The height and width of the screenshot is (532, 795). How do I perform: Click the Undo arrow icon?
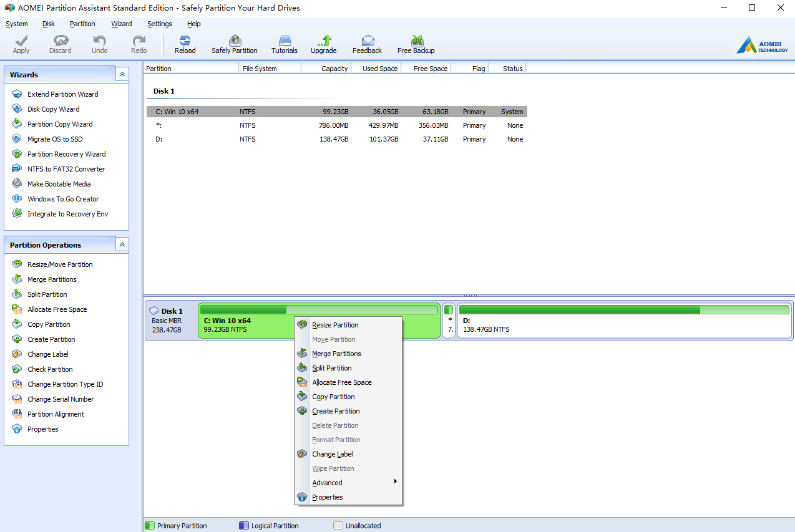100,41
